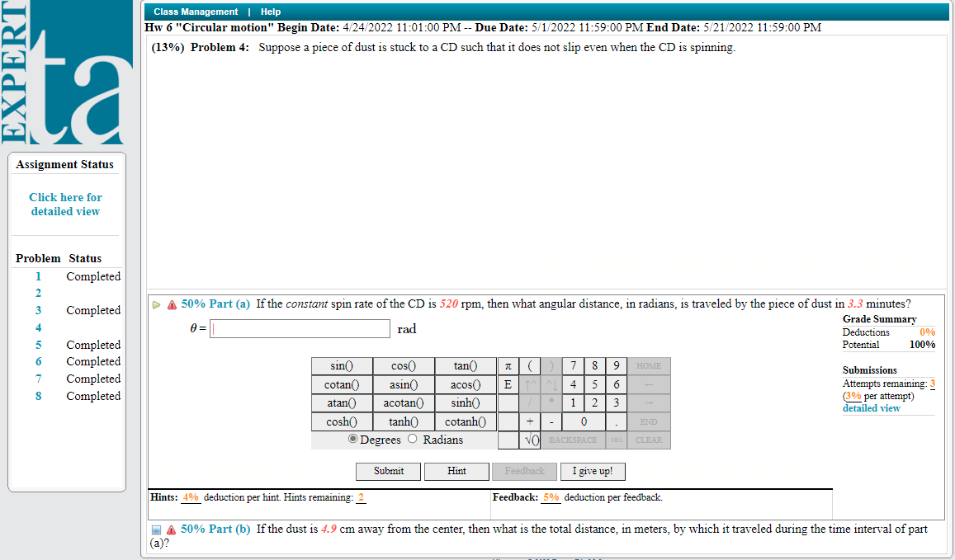Expand Part (a) using the green triangle
955x560 pixels.
tap(157, 304)
